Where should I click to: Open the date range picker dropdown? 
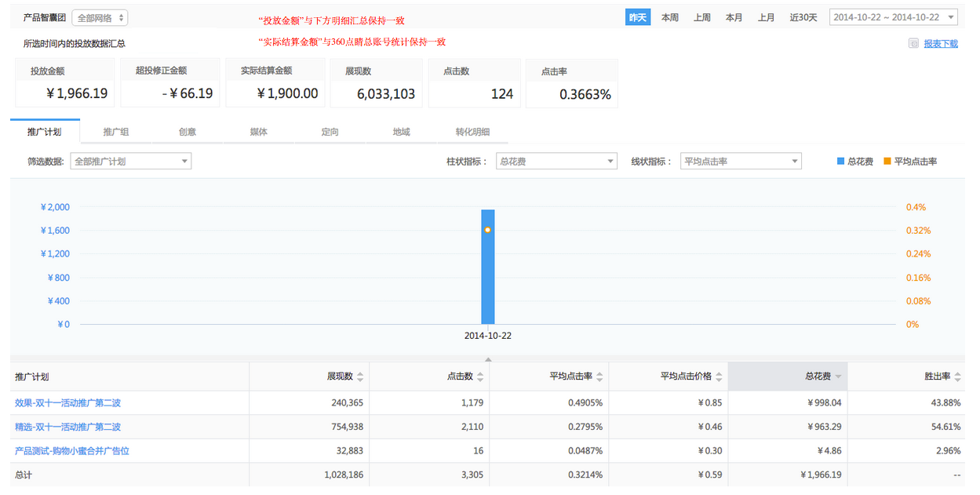click(894, 17)
